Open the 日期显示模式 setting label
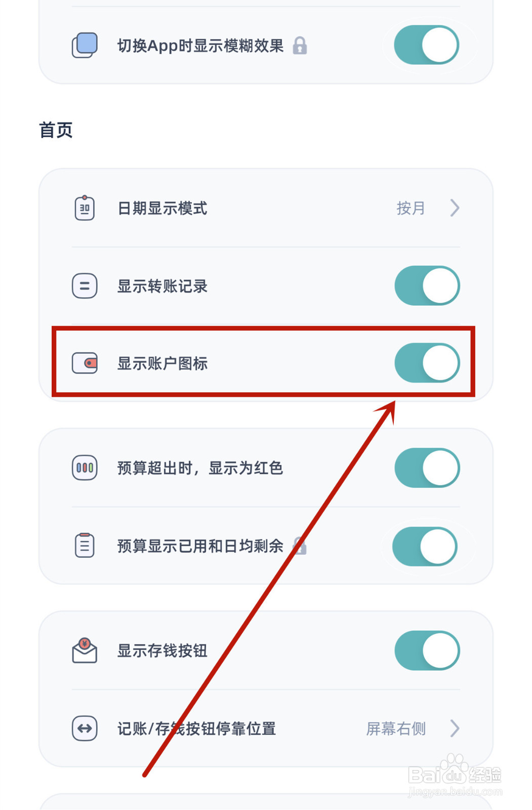This screenshot has width=532, height=810. [162, 208]
